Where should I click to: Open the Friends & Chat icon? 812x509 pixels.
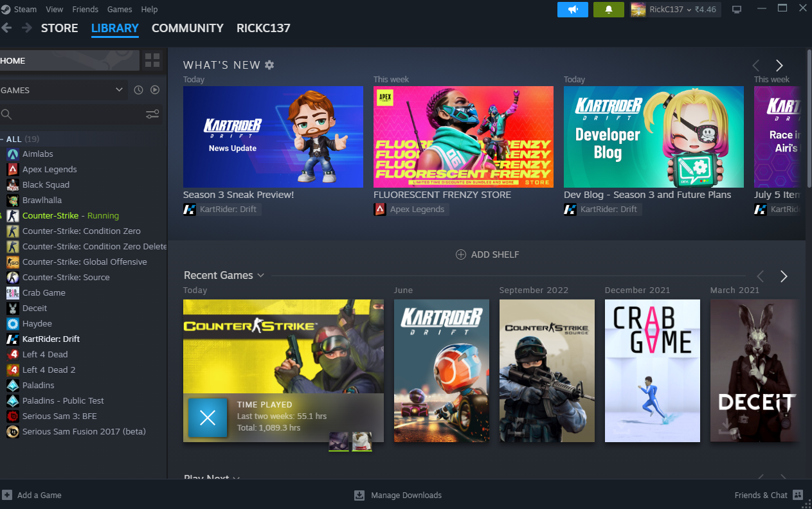coord(798,495)
